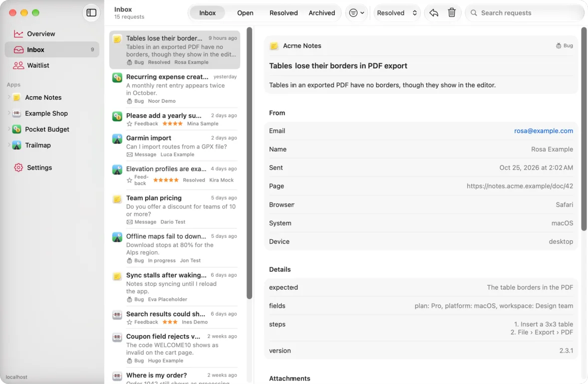Image resolution: width=588 pixels, height=384 pixels.
Task: Click the version value 2.3.1
Action: tap(566, 351)
